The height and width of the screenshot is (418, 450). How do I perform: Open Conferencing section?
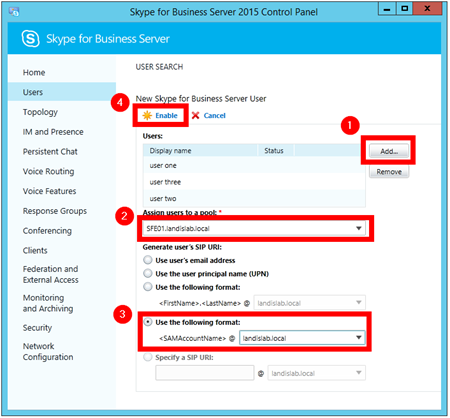pyautogui.click(x=47, y=231)
